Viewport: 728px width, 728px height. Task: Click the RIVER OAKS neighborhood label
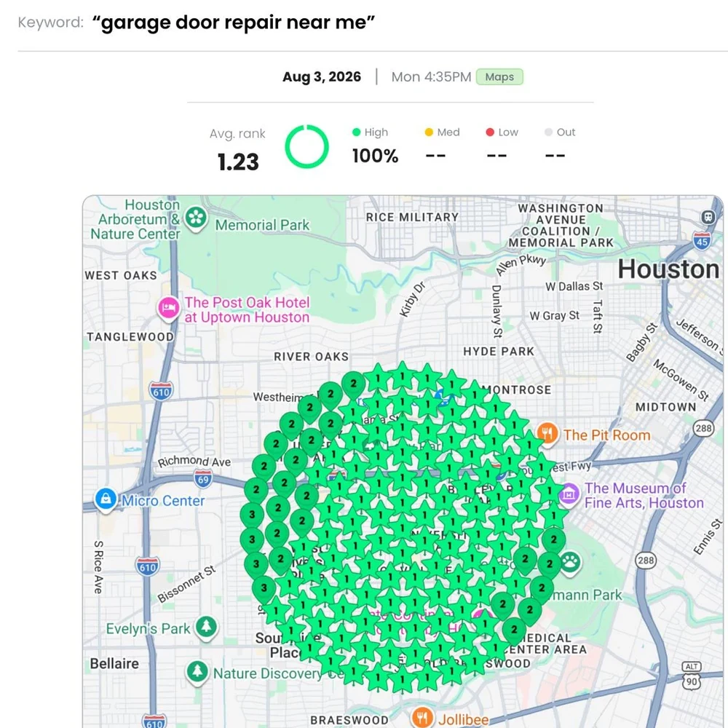coord(311,357)
